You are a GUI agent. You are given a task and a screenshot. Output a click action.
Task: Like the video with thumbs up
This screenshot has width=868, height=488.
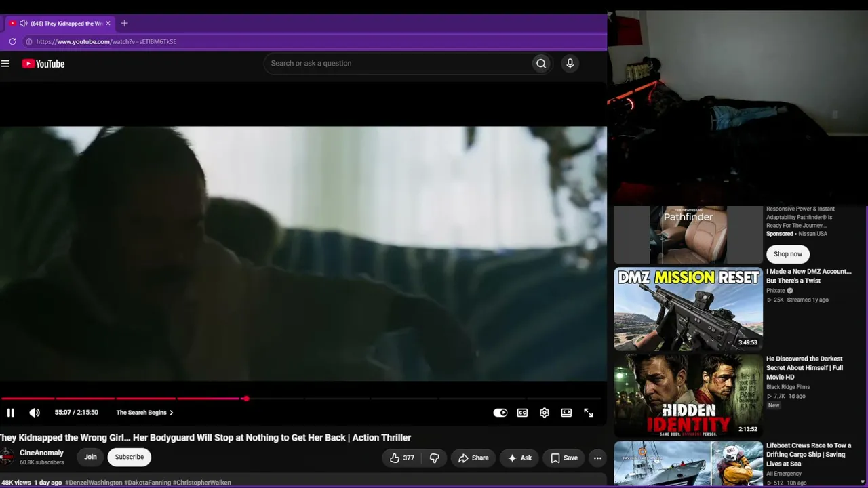pyautogui.click(x=402, y=458)
